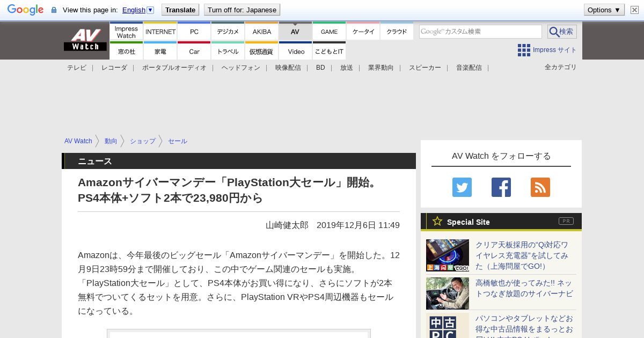The image size is (644, 338).
Task: Close the Google Translate bar
Action: click(634, 10)
